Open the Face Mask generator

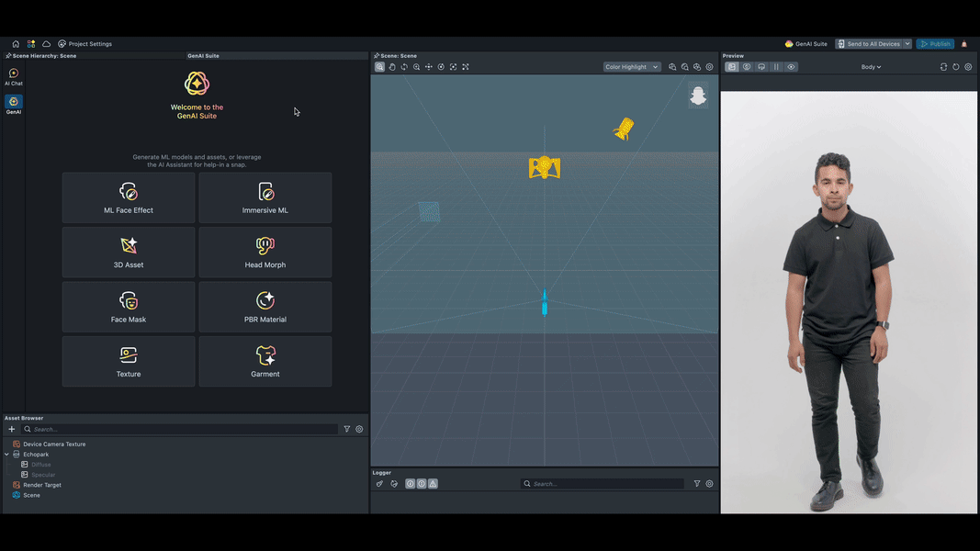tap(128, 307)
